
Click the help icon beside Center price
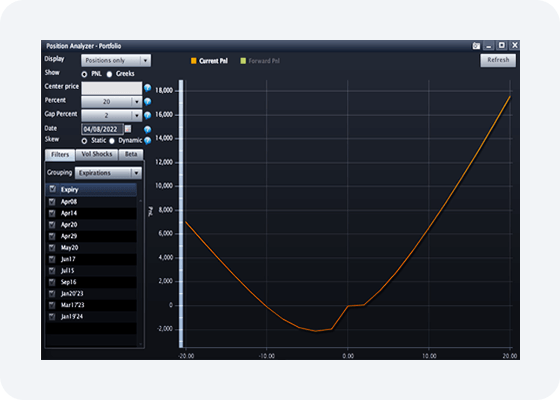pos(147,88)
